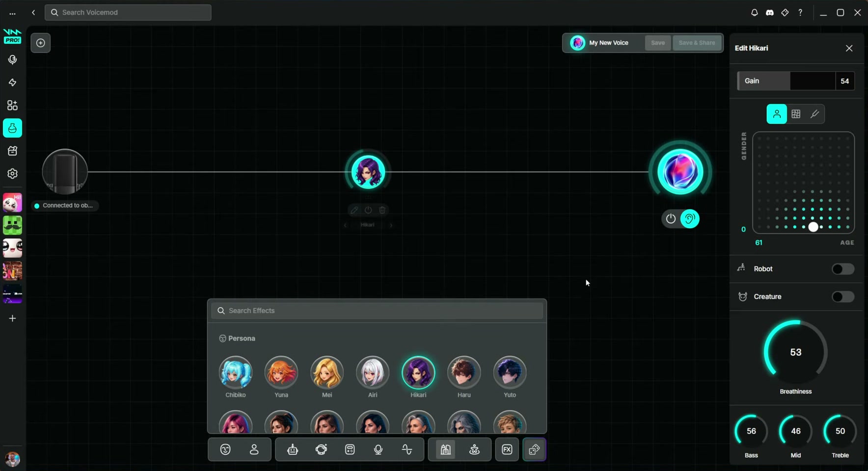This screenshot has width=868, height=471.
Task: Go to previous voice arrow beside Hikari
Action: 345,225
